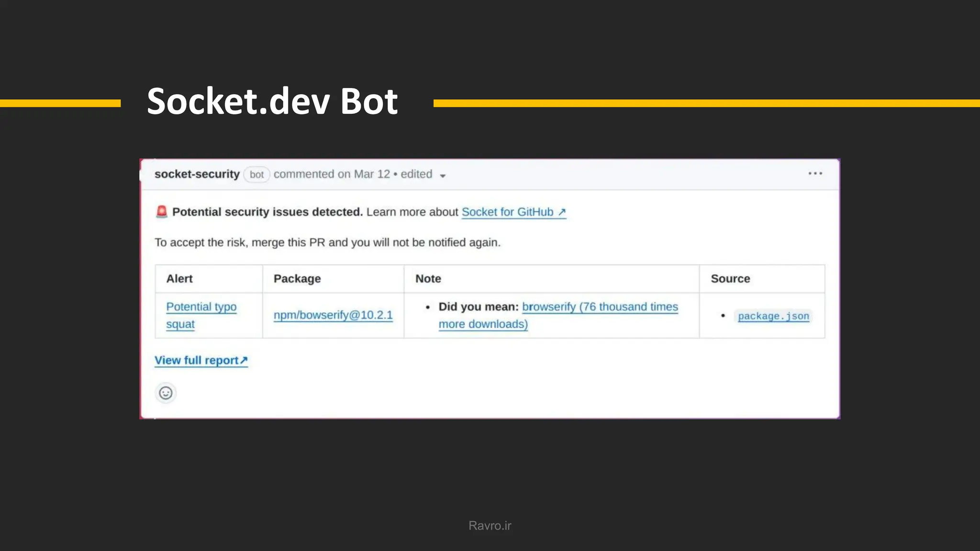Click the smiley add-reaction icon
The height and width of the screenshot is (551, 980).
click(x=166, y=393)
